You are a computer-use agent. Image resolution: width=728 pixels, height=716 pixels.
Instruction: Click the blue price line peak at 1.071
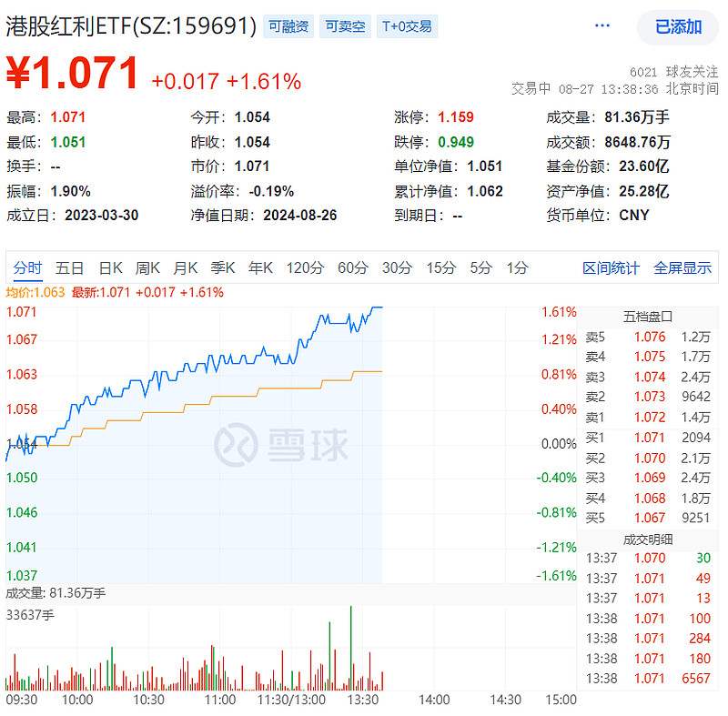377,308
